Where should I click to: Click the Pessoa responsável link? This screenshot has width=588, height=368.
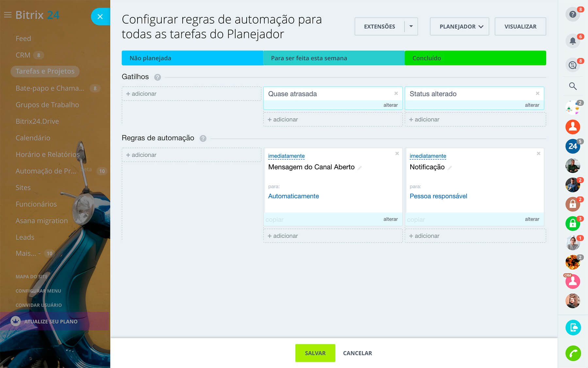point(438,196)
